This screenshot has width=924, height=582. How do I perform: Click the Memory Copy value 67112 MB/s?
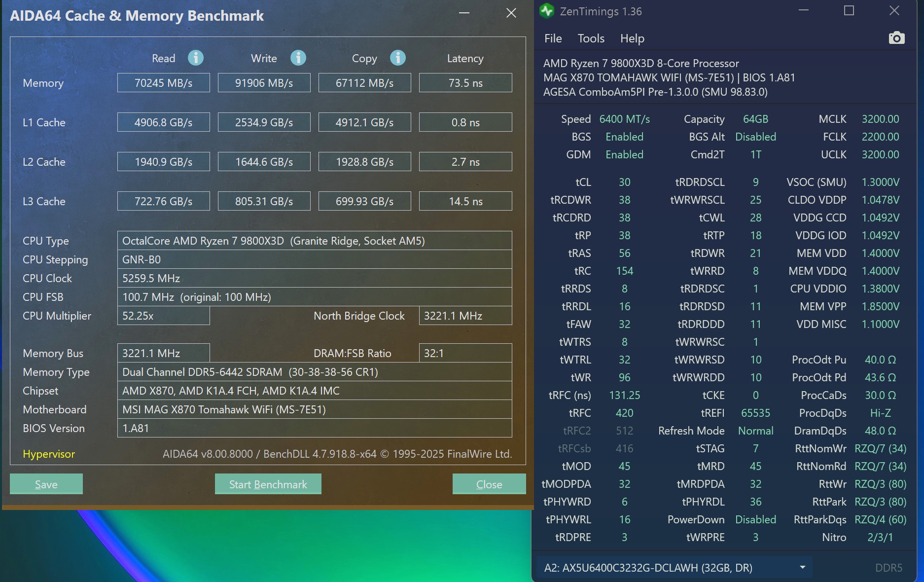365,83
